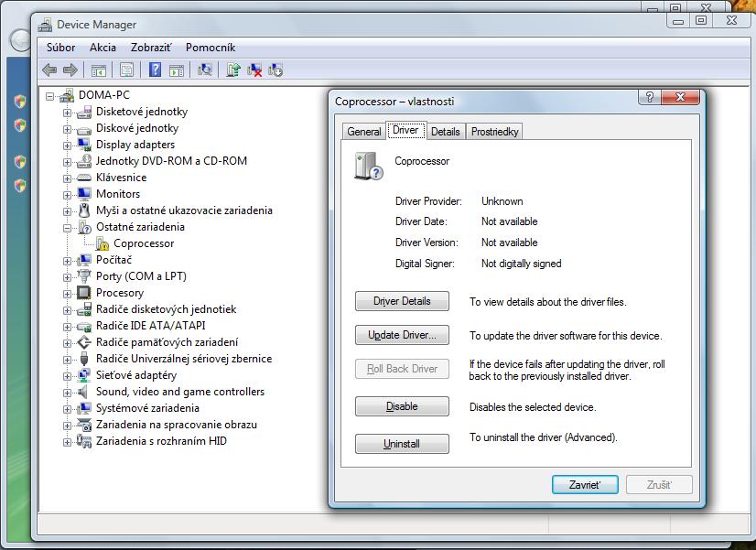This screenshot has width=756, height=550.
Task: Click the 'Driver Date:' label
Action: [x=421, y=221]
